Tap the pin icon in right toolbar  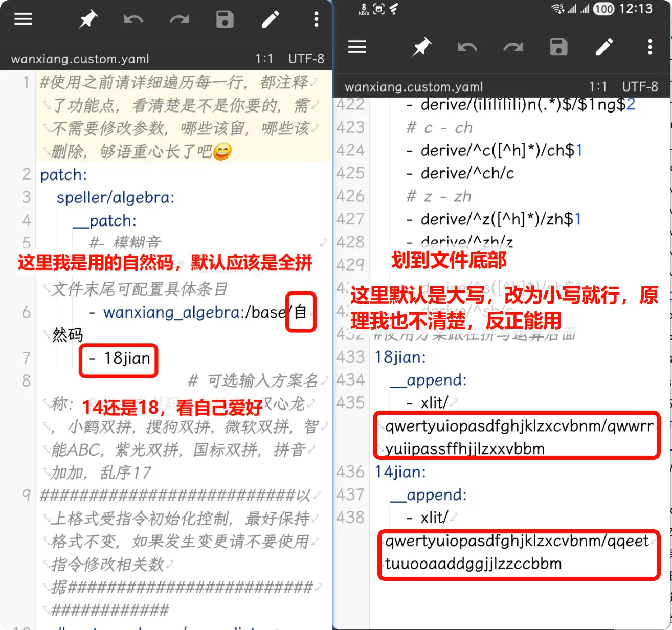(421, 48)
